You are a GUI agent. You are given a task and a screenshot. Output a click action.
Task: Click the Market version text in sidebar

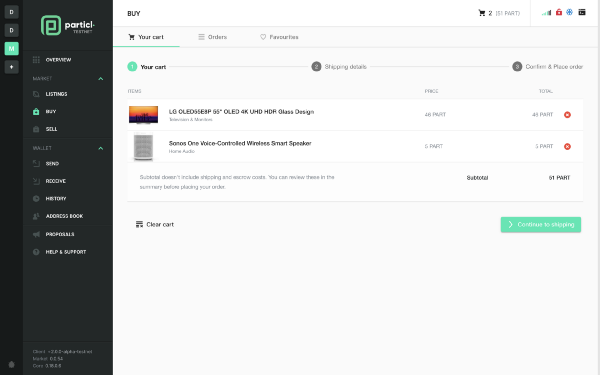48,359
